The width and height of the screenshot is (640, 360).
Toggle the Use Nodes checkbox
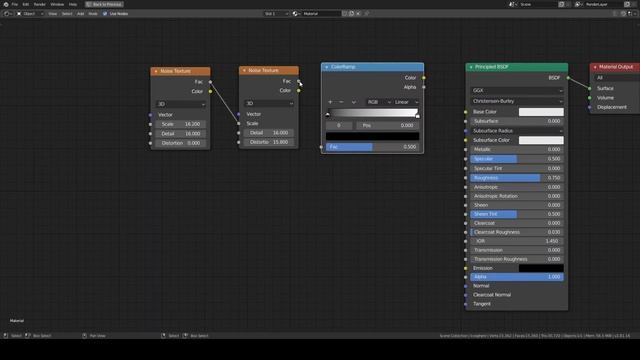tap(105, 13)
